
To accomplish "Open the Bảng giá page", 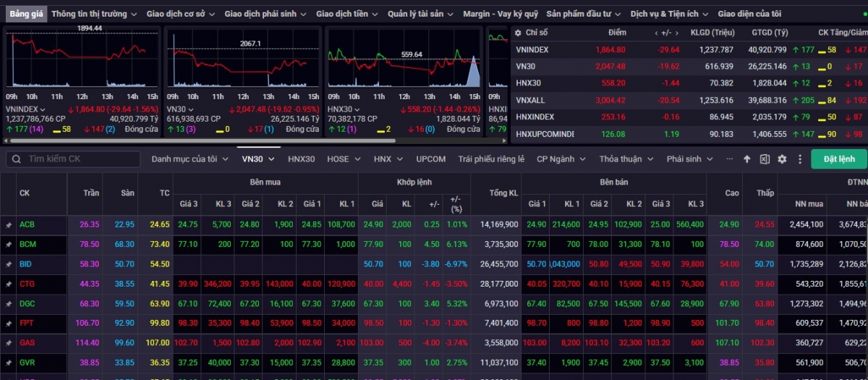I will click(25, 14).
